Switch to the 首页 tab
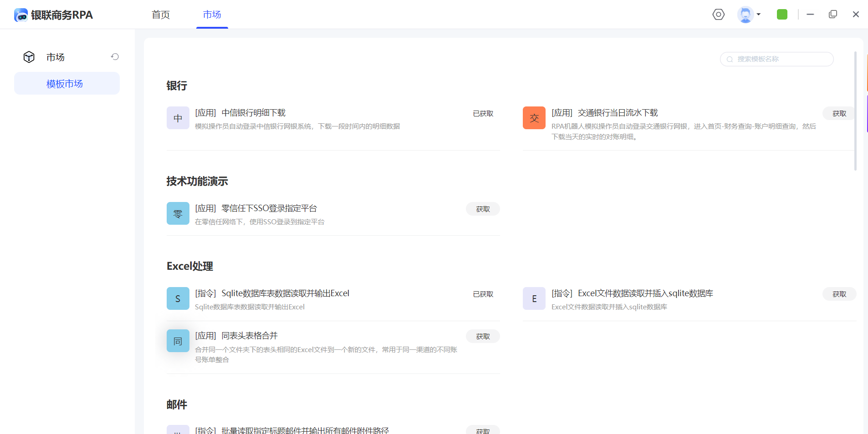Image resolution: width=868 pixels, height=434 pixels. click(161, 15)
